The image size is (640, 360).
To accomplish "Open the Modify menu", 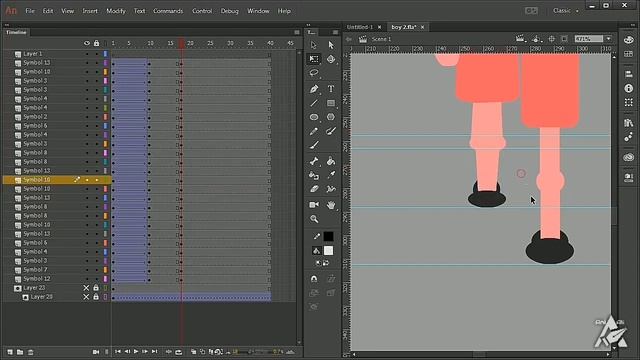I will [x=116, y=11].
